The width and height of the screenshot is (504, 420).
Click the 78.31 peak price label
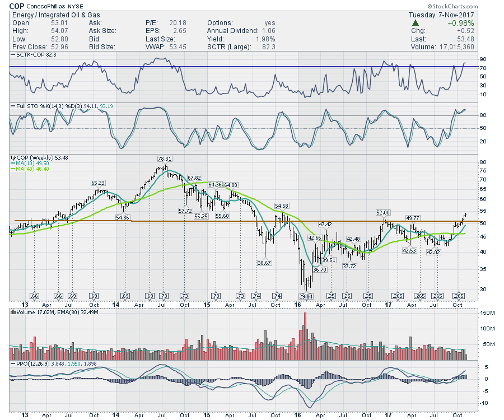tap(165, 158)
